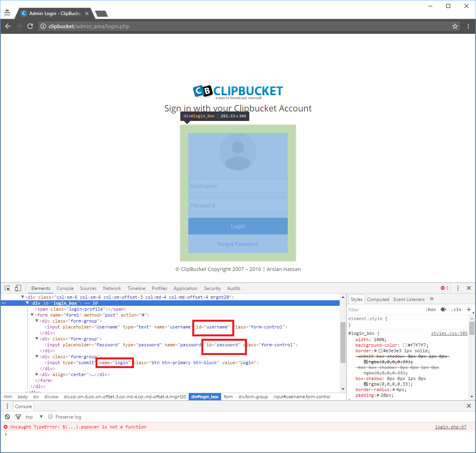Open the Application tab
Screen dimensions: 476x453
click(x=185, y=288)
